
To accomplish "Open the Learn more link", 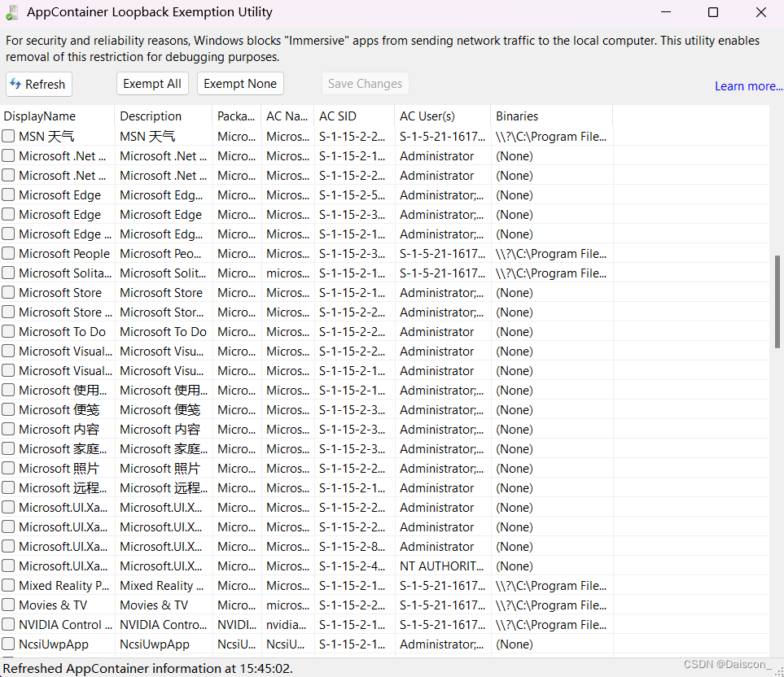I will (748, 86).
